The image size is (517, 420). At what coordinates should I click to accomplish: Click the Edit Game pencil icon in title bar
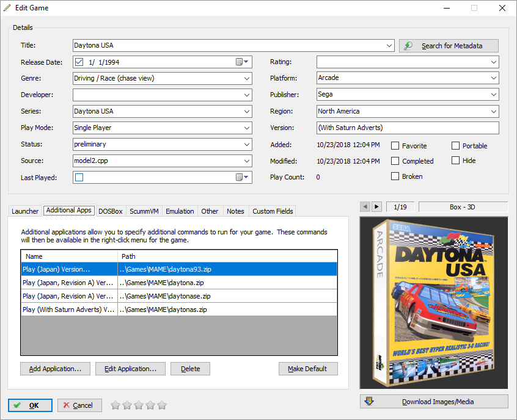(7, 7)
